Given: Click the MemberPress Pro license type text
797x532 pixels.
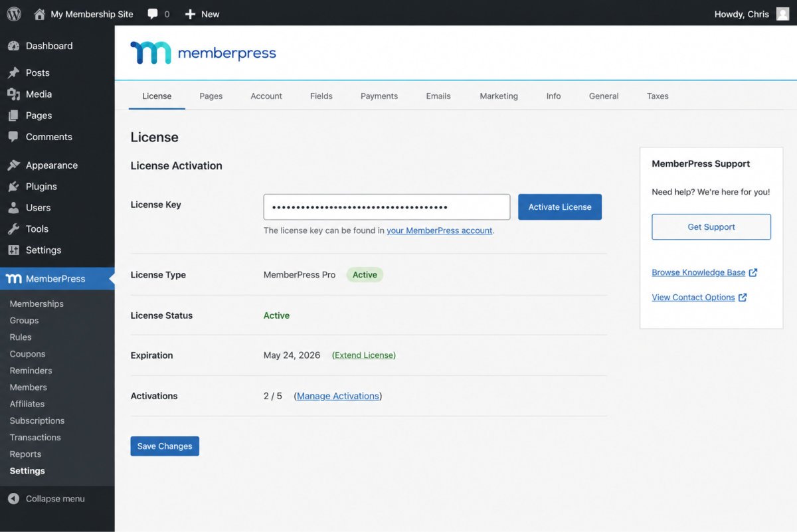Looking at the screenshot, I should [x=300, y=275].
